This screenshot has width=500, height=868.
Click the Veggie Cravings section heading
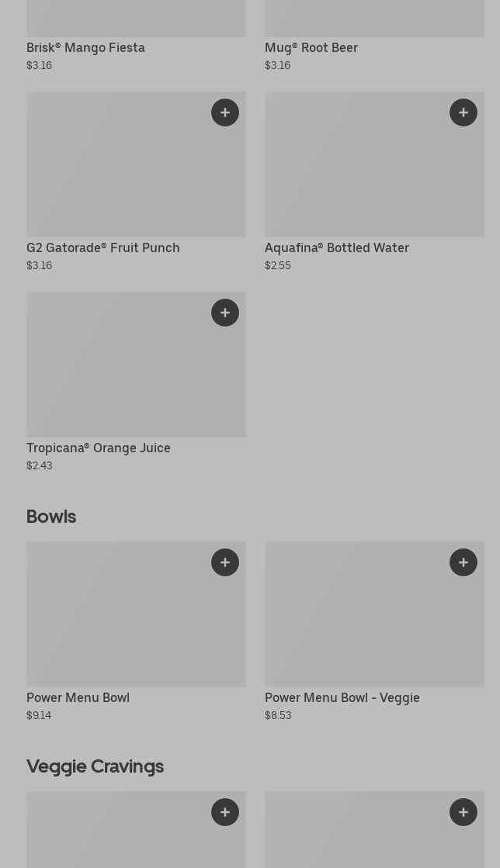click(x=95, y=766)
